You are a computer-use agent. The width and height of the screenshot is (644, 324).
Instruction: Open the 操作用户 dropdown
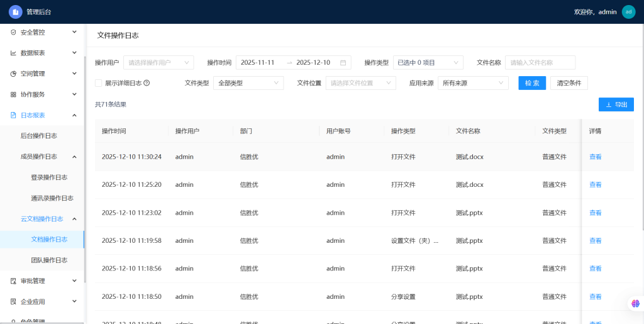(158, 63)
